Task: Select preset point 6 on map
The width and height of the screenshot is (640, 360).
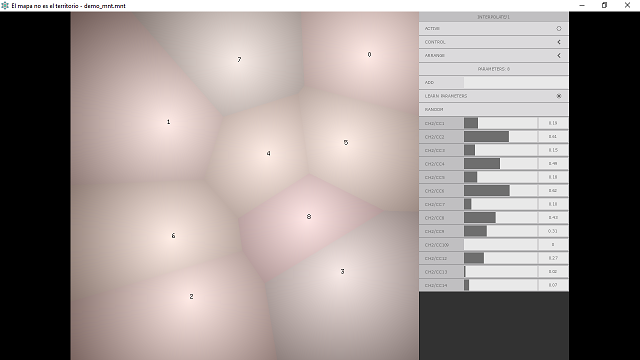Action: pyautogui.click(x=173, y=236)
